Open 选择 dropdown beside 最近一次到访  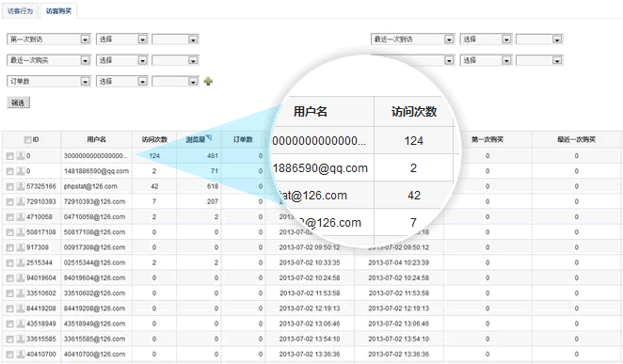coord(486,40)
